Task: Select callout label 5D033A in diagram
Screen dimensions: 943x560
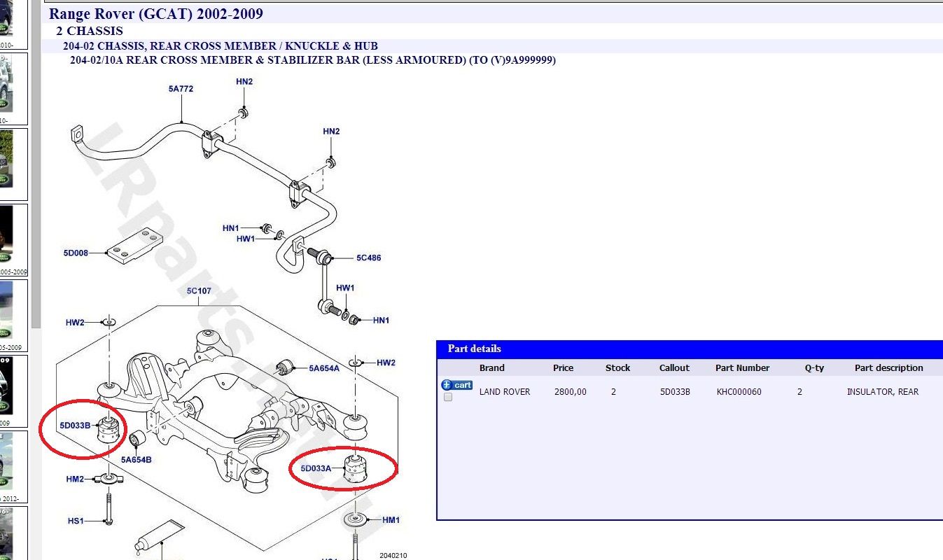Action: click(316, 468)
